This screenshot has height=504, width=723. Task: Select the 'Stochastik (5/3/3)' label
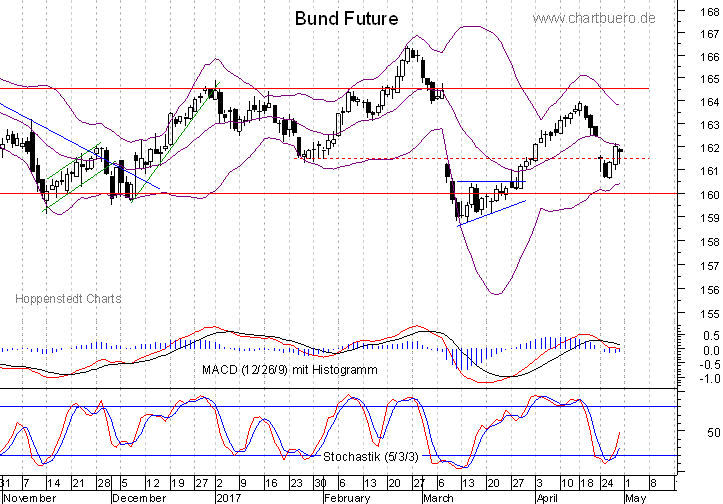click(x=371, y=457)
